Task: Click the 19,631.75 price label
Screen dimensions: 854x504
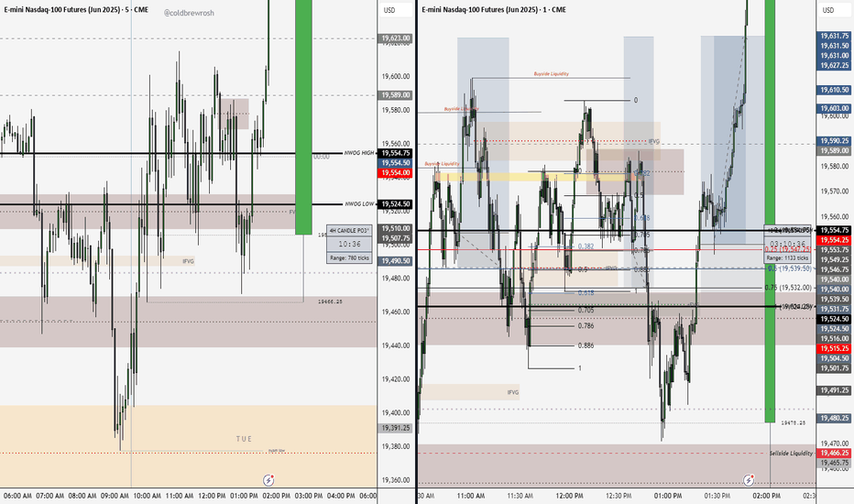Action: (835, 36)
